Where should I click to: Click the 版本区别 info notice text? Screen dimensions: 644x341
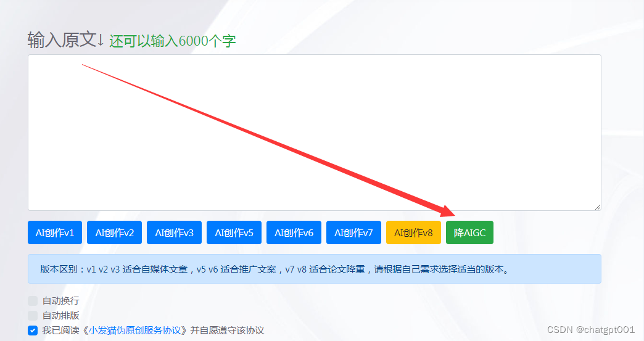tap(275, 269)
